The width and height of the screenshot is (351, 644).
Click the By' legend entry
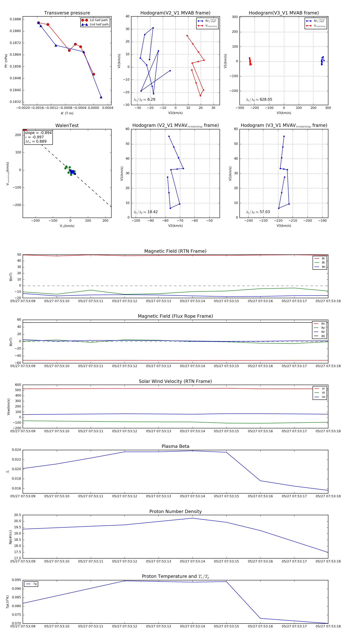click(x=320, y=328)
